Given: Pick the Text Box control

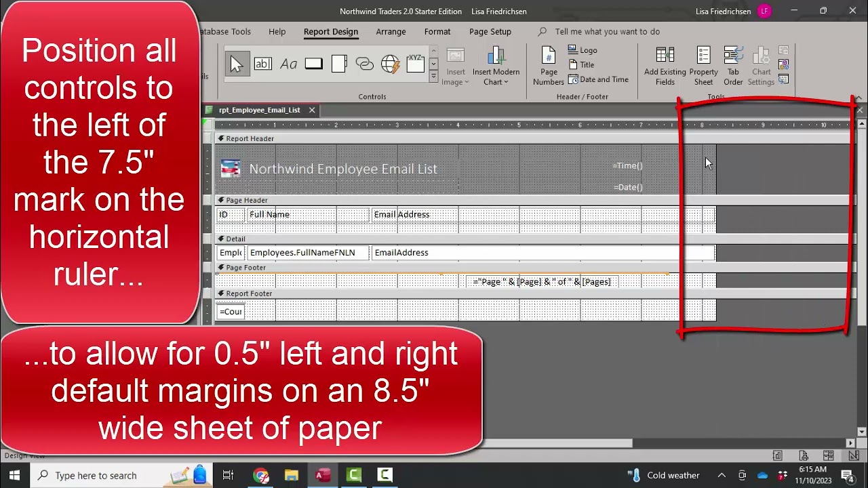Looking at the screenshot, I should click(x=262, y=64).
